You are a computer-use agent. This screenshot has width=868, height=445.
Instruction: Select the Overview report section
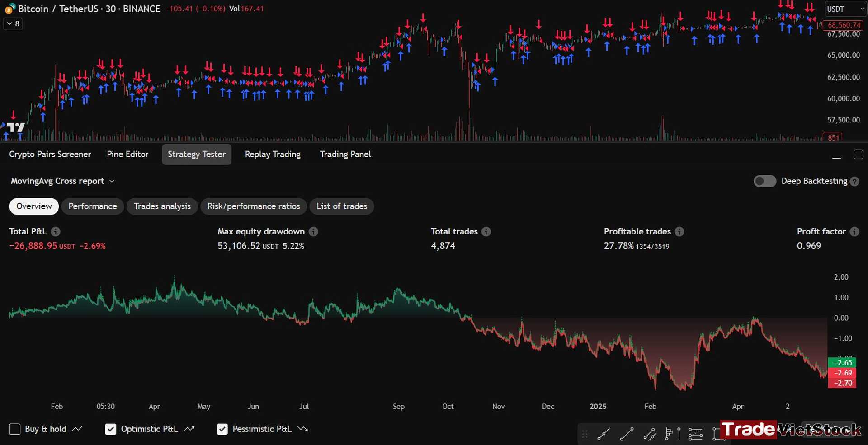pos(34,206)
